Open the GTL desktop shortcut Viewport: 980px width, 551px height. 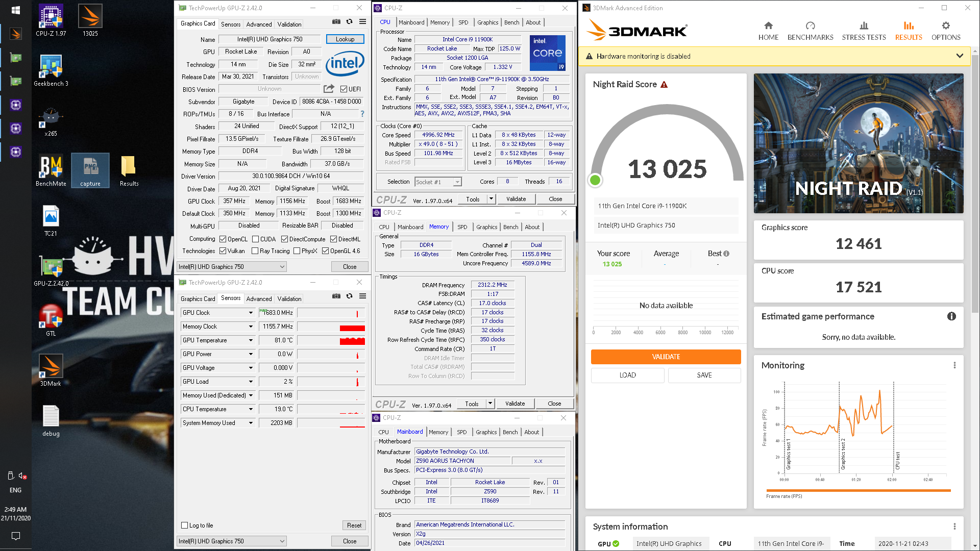(x=51, y=320)
